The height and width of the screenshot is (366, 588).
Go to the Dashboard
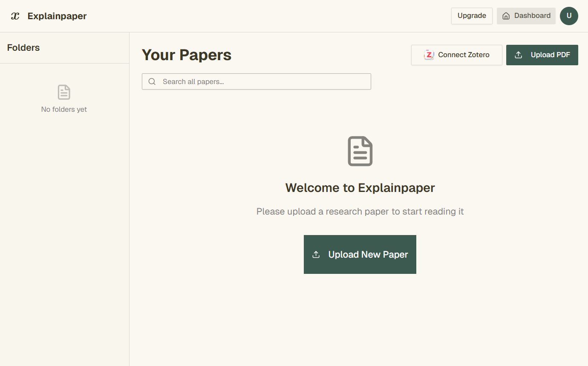point(526,16)
